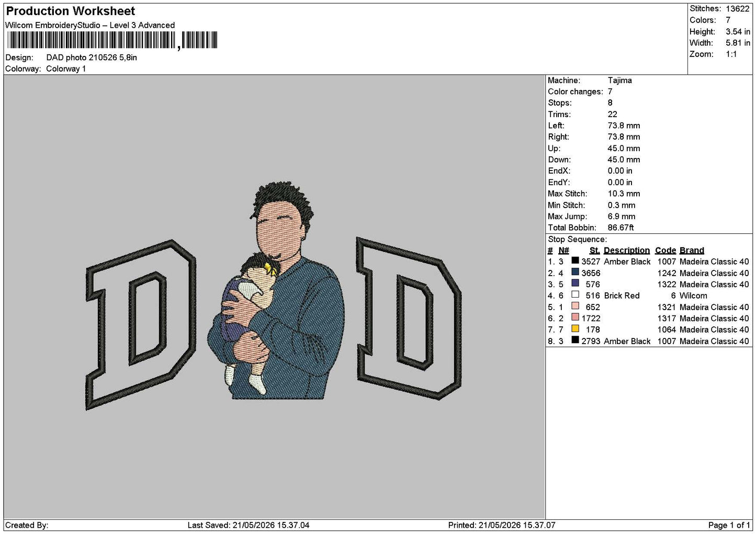
Task: Click the Width value 5.81 in
Action: point(738,43)
